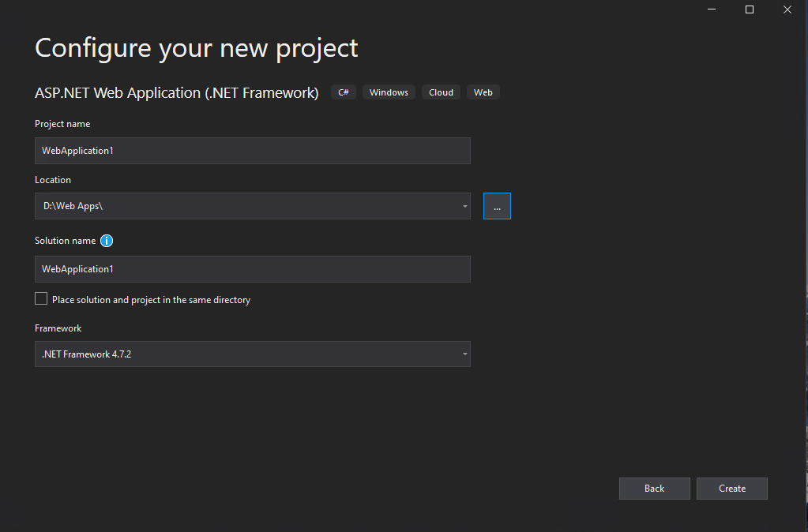This screenshot has height=532, width=808.
Task: Click the Location label
Action: pos(53,180)
